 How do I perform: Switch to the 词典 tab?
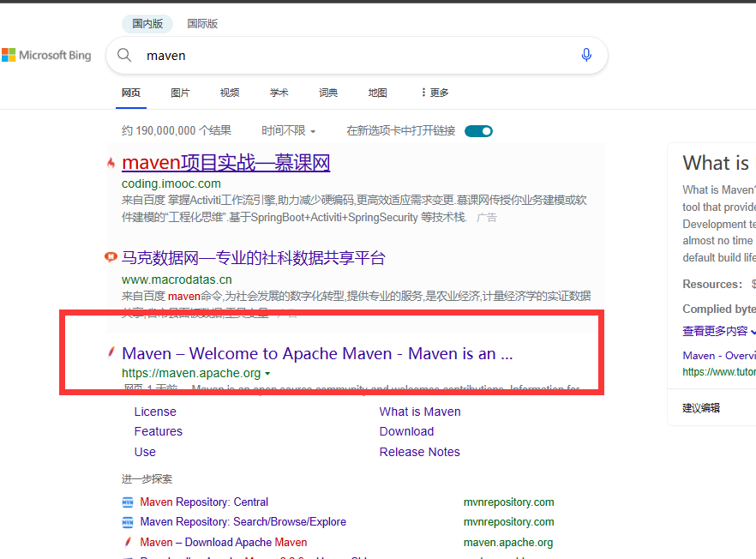pos(328,93)
